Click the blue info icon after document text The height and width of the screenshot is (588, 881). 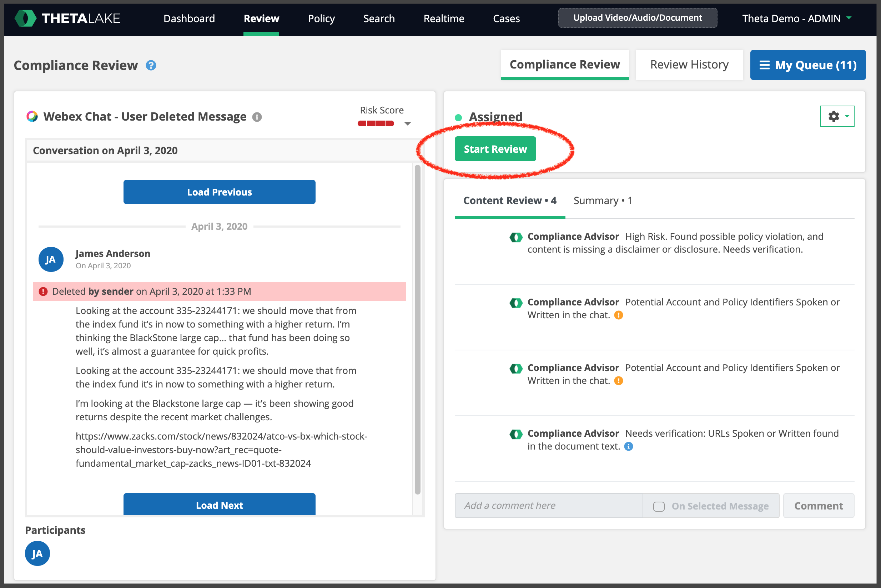point(629,446)
